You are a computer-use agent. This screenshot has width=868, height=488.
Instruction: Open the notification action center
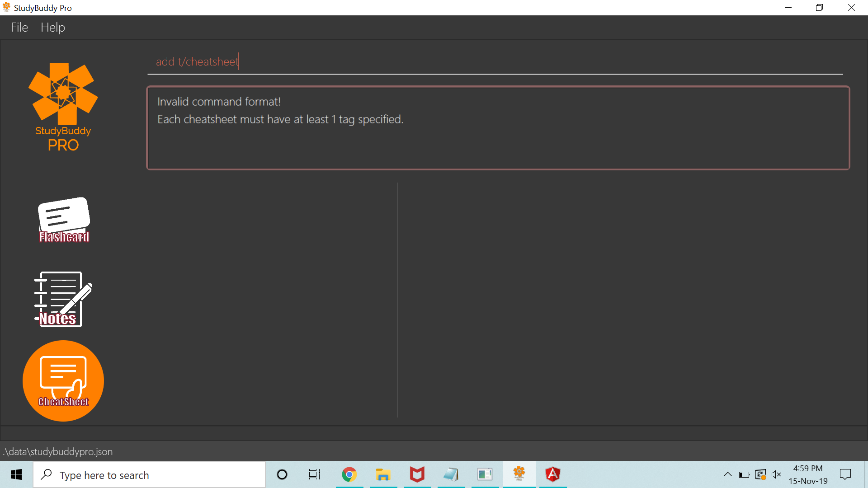tap(845, 474)
